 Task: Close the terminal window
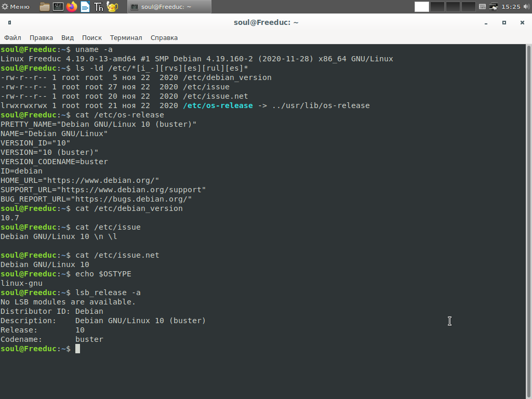[522, 23]
